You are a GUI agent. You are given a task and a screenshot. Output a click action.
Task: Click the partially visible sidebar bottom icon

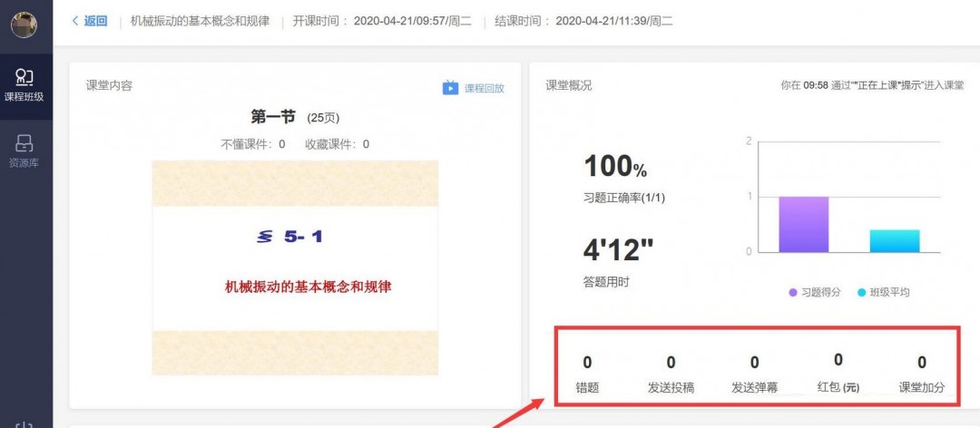pos(24,425)
